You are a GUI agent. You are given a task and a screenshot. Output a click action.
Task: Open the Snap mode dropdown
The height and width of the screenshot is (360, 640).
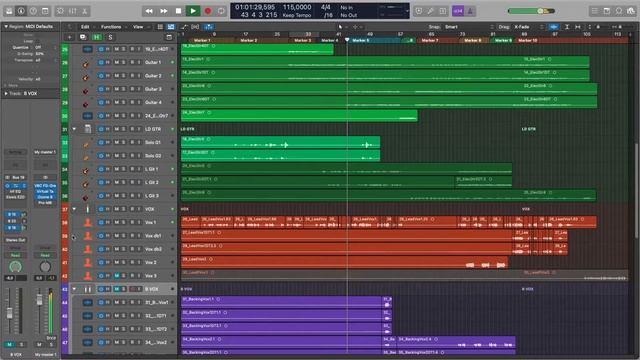[x=469, y=27]
